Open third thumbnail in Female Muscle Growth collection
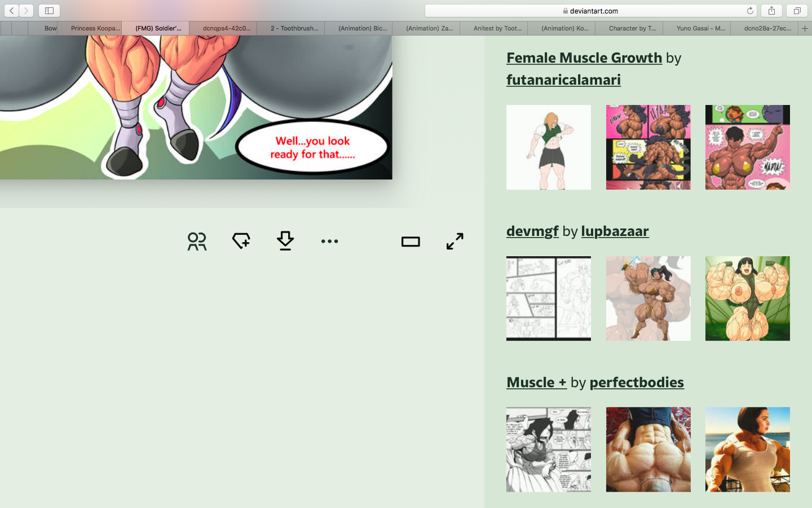Viewport: 812px width, 508px height. (748, 147)
